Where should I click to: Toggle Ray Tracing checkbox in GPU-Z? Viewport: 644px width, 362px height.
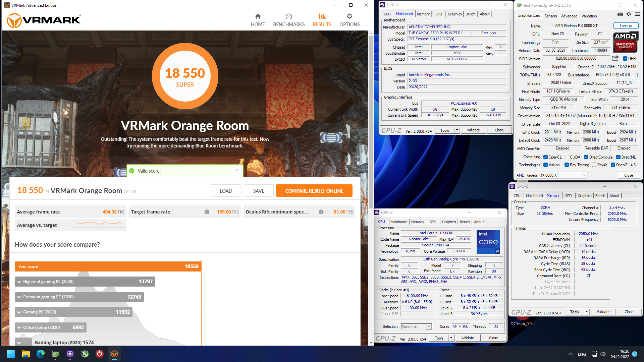tap(567, 165)
